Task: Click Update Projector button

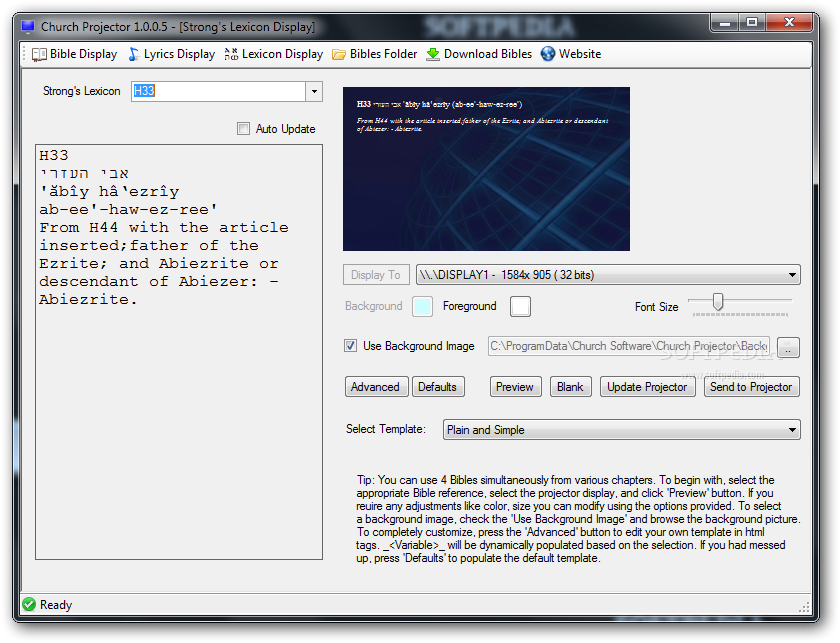Action: point(647,387)
